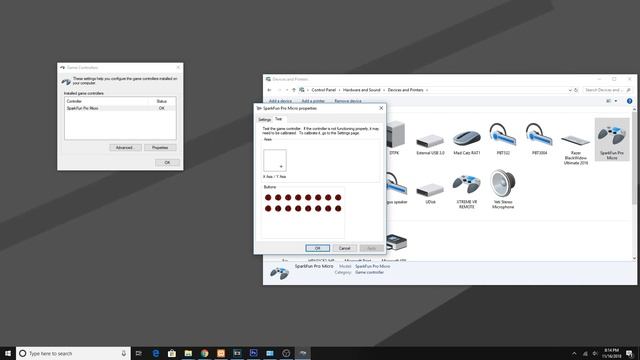Viewport: 640px width, 360px height.
Task: Switch to the Settings tab
Action: pos(264,120)
